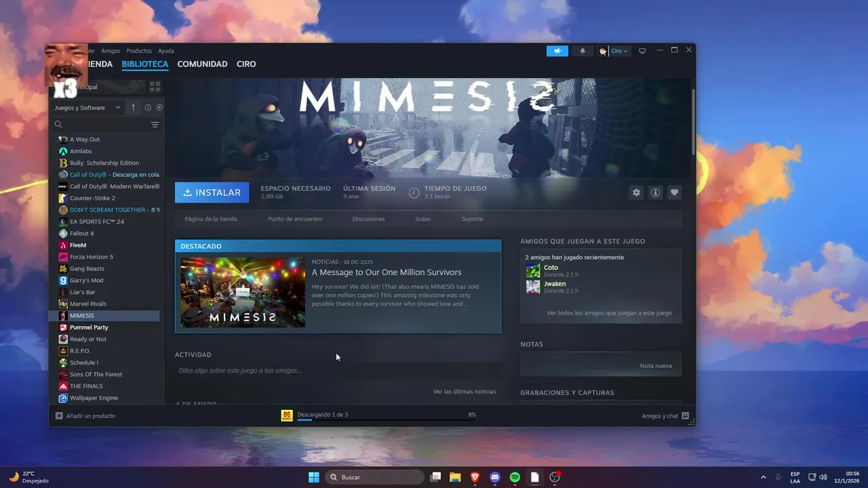
Task: Click Añadir un producto
Action: tap(85, 416)
